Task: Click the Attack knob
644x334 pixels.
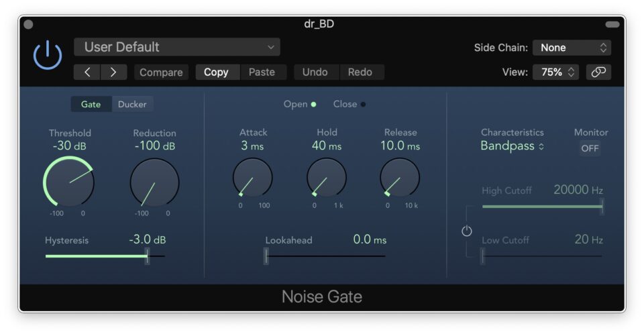Action: (x=253, y=178)
